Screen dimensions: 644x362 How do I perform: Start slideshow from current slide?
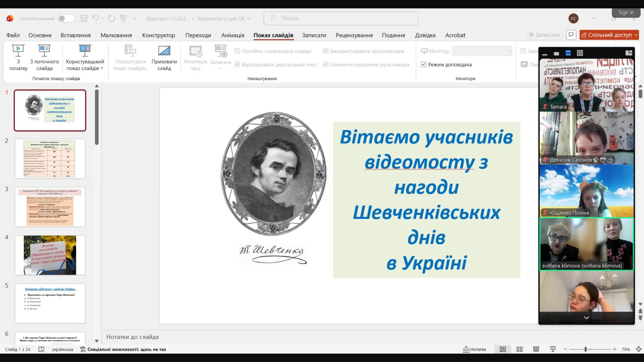pyautogui.click(x=44, y=58)
